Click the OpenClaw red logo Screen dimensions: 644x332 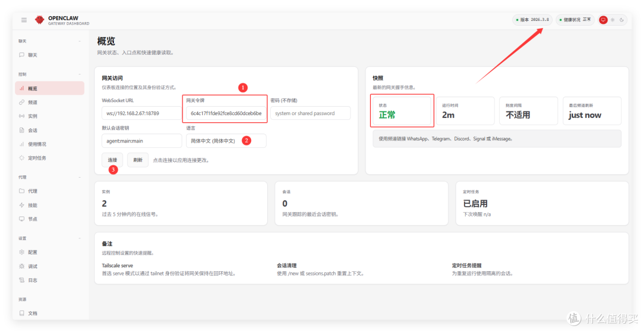pyautogui.click(x=39, y=20)
